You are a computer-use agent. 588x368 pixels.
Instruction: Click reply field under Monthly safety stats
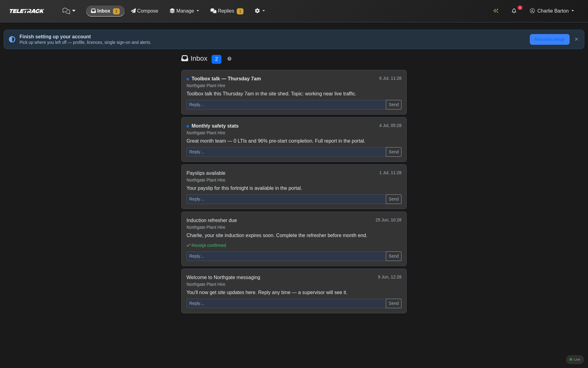click(x=286, y=152)
